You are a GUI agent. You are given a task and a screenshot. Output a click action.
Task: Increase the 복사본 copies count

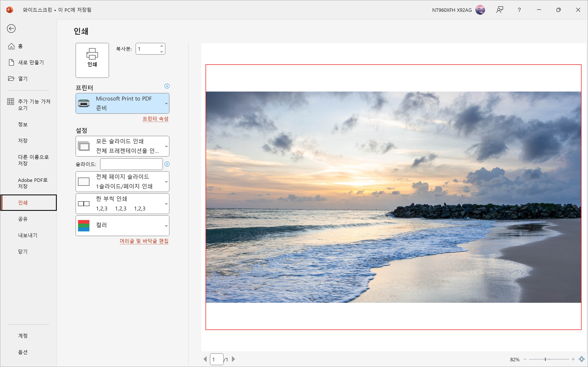click(x=161, y=46)
